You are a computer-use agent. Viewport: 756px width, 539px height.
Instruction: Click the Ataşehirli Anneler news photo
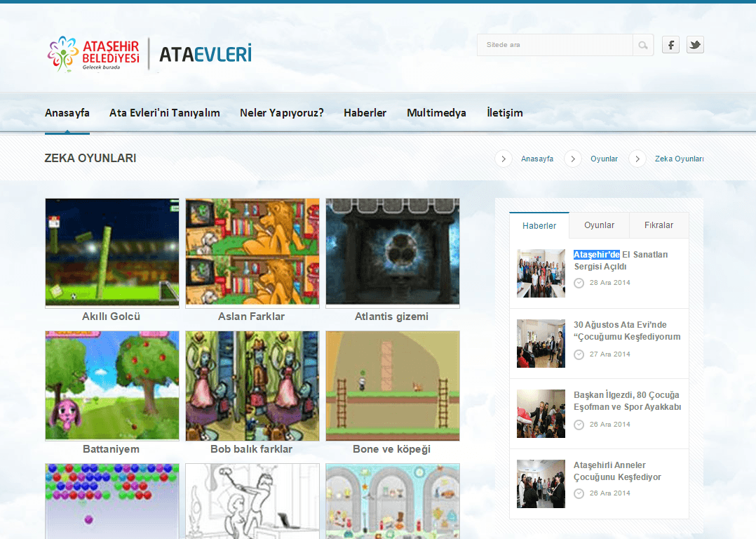[541, 484]
